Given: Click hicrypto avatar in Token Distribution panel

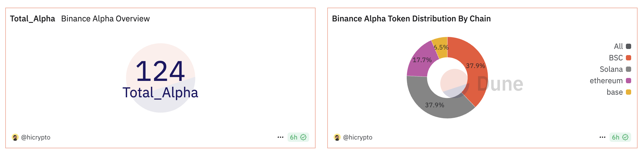Looking at the screenshot, I should pyautogui.click(x=337, y=137).
